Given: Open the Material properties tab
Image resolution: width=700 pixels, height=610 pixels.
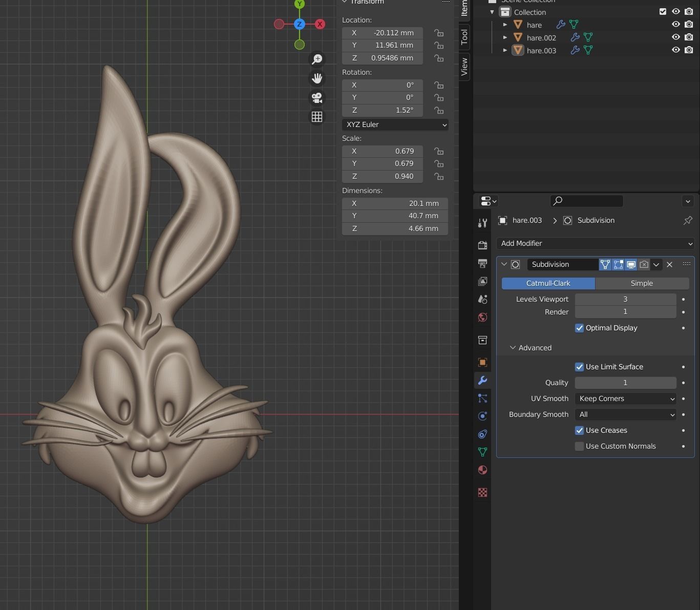Looking at the screenshot, I should coord(482,470).
